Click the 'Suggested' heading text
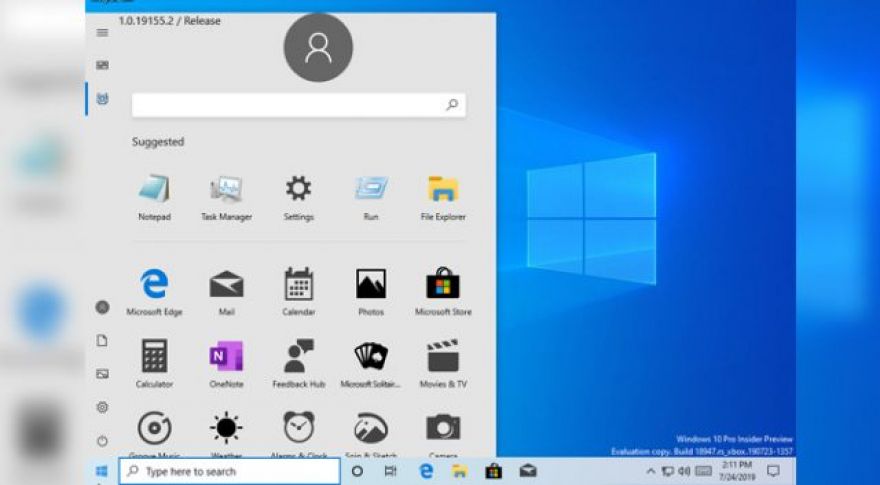880x485 pixels. click(x=158, y=142)
